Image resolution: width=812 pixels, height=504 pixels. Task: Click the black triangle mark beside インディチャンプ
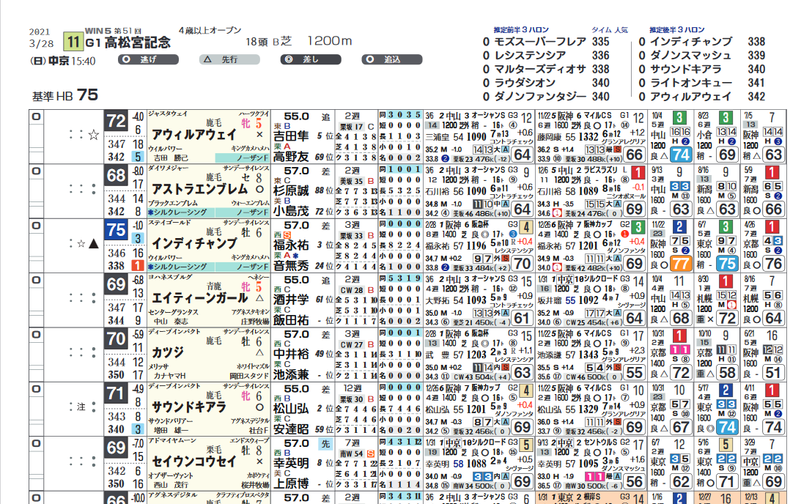click(x=93, y=244)
